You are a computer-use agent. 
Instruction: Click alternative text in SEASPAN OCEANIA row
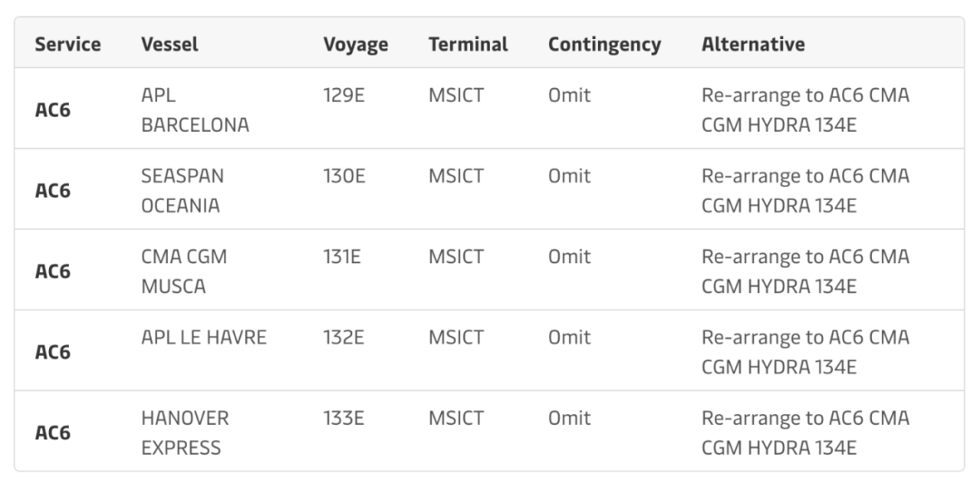point(805,190)
